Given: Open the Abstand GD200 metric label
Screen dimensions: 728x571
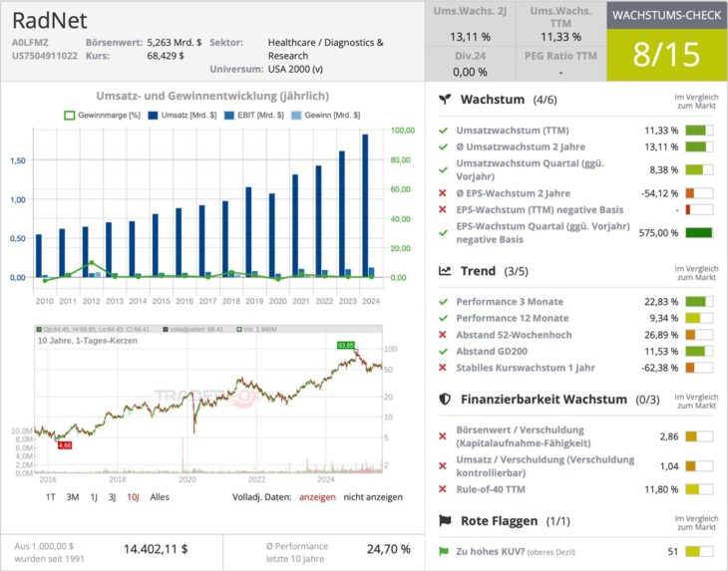Looking at the screenshot, I should [492, 351].
